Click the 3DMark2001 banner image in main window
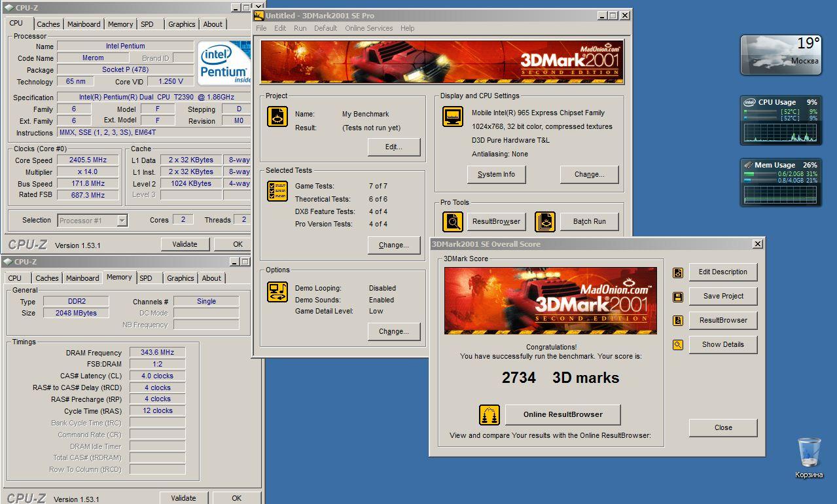Image resolution: width=837 pixels, height=504 pixels. pos(442,62)
